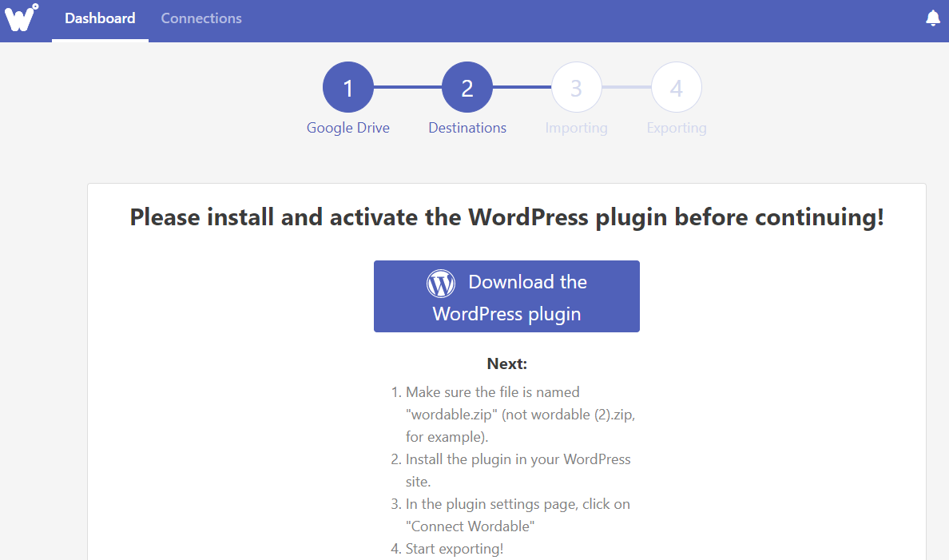Click the 'Connect Wordable' instruction line
Screen dimensions: 949x560
click(518, 515)
